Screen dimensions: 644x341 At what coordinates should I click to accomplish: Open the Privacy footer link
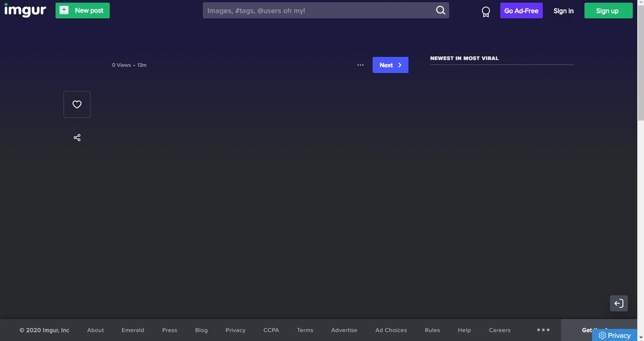pyautogui.click(x=235, y=330)
